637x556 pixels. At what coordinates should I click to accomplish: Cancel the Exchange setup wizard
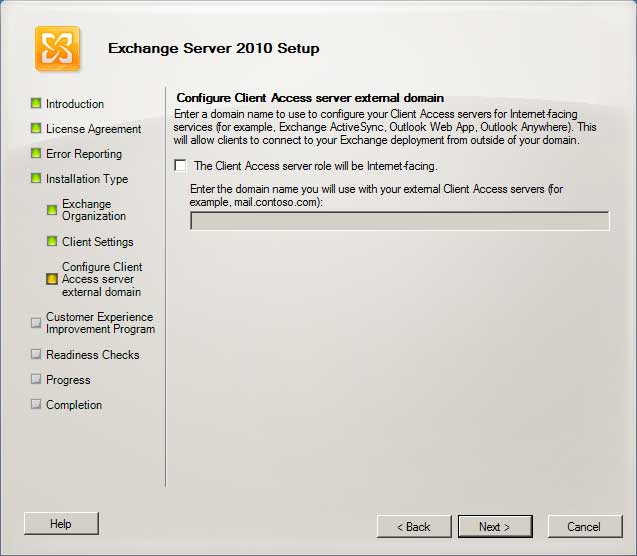[583, 526]
